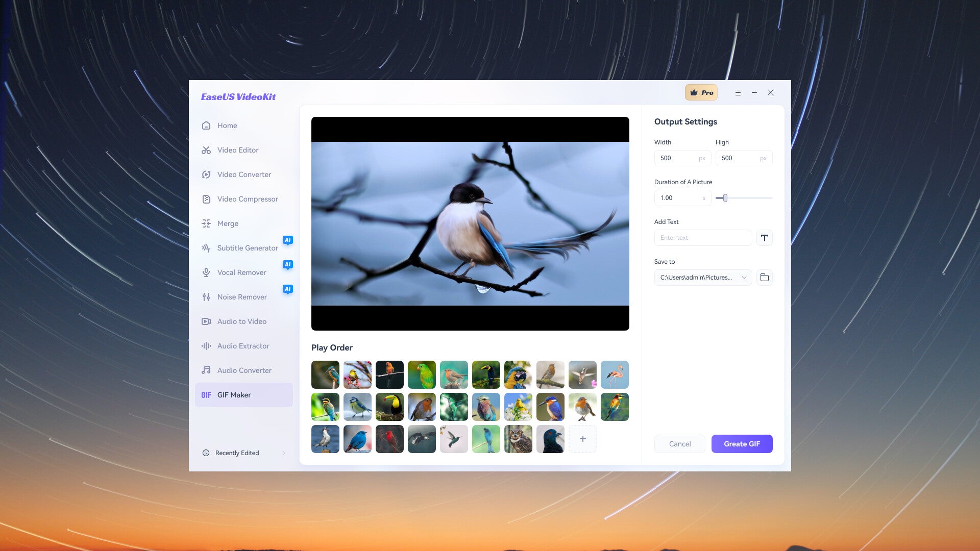Image resolution: width=980 pixels, height=551 pixels.
Task: Select the Vocal Remover tool
Action: [241, 272]
